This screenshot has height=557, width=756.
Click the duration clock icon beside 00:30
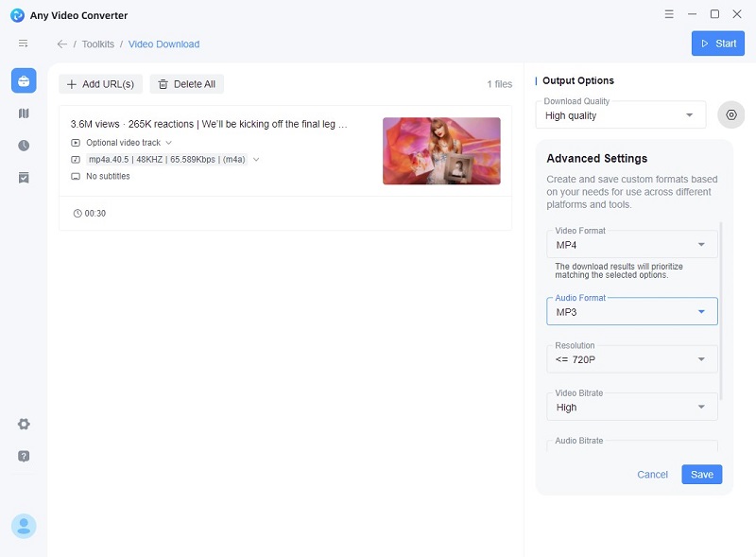(77, 214)
